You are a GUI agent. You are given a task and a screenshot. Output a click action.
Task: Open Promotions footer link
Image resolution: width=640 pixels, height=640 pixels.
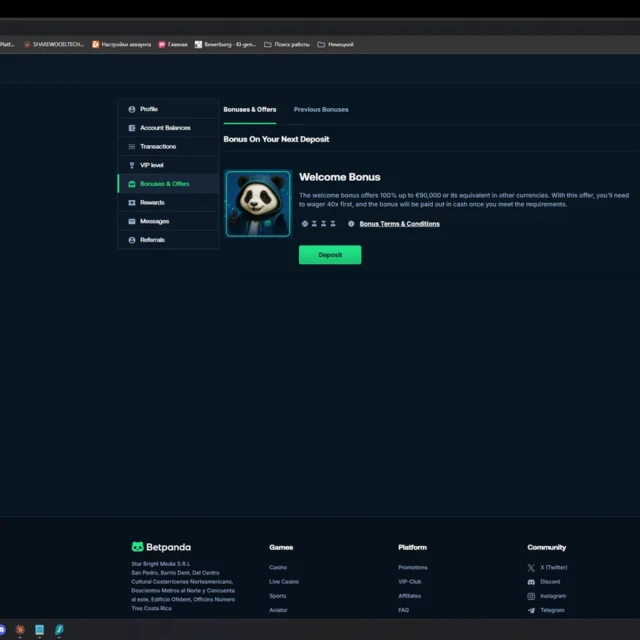413,567
